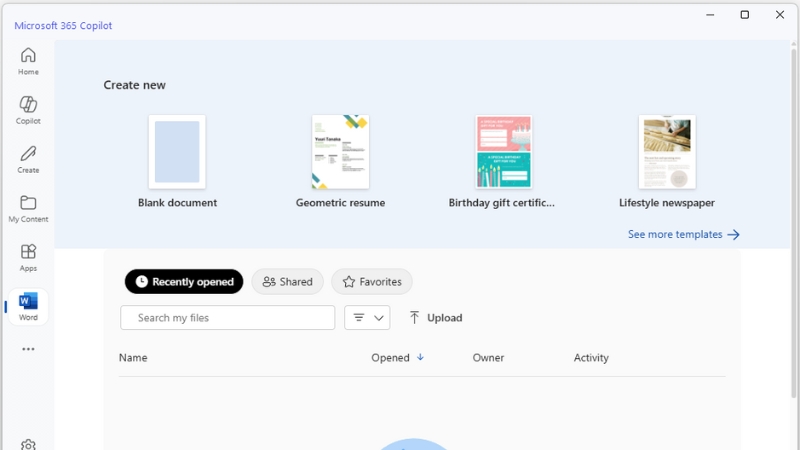
Task: Choose Geometric resume template
Action: (340, 162)
